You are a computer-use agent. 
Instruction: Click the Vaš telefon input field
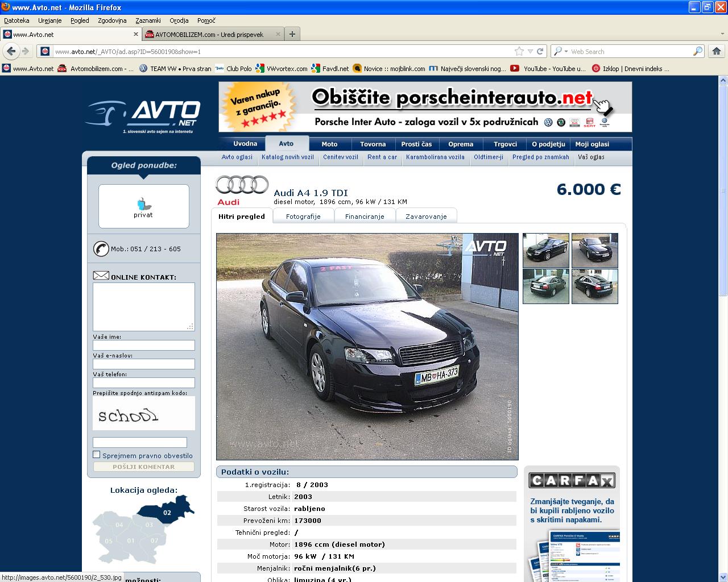143,383
